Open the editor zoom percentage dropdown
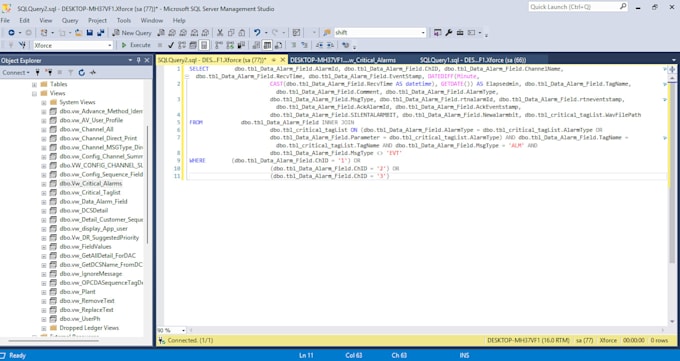Viewport: 680px width, 361px height. tap(183, 331)
